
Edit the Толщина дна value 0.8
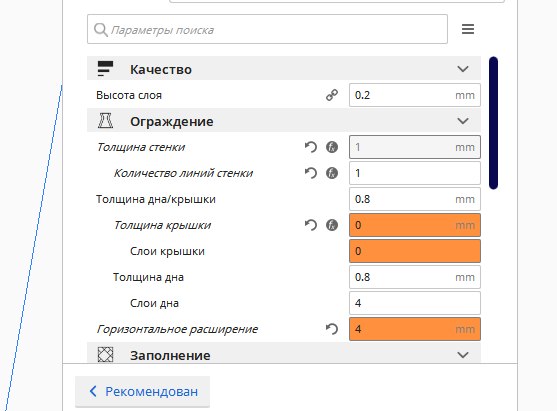click(x=415, y=277)
